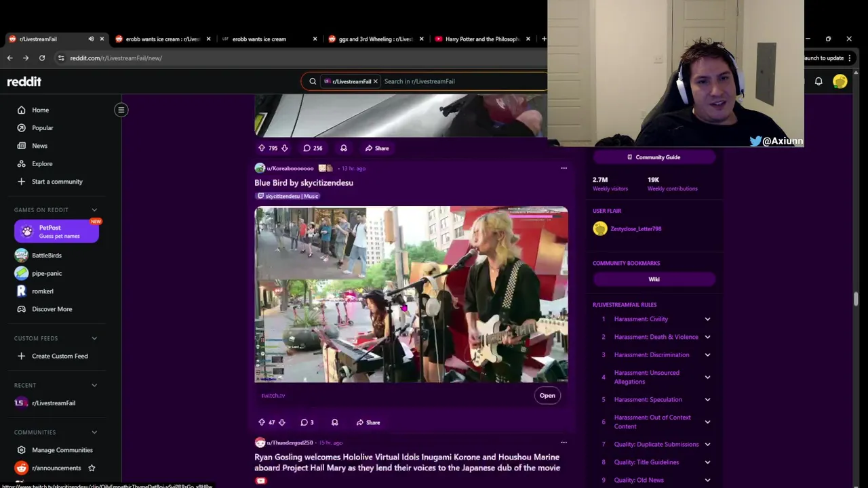Collapse Games on Reddit section
Viewport: 868px width, 488px height.
pos(94,210)
